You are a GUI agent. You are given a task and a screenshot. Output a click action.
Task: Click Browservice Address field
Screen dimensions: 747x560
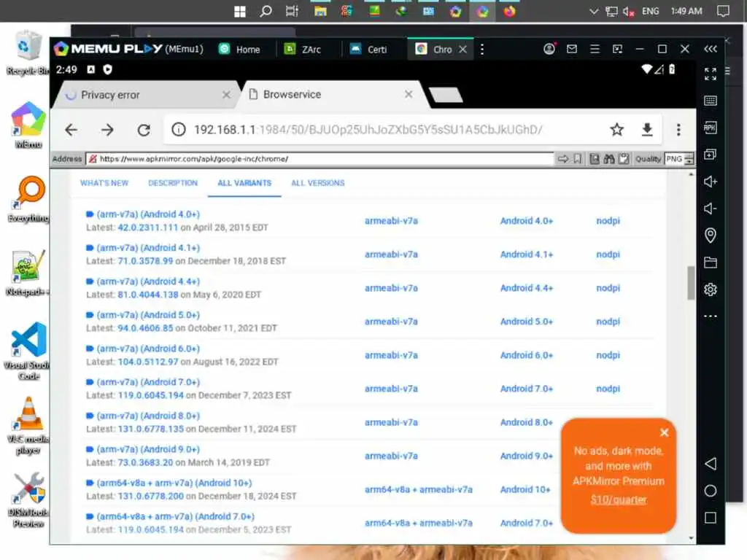320,159
